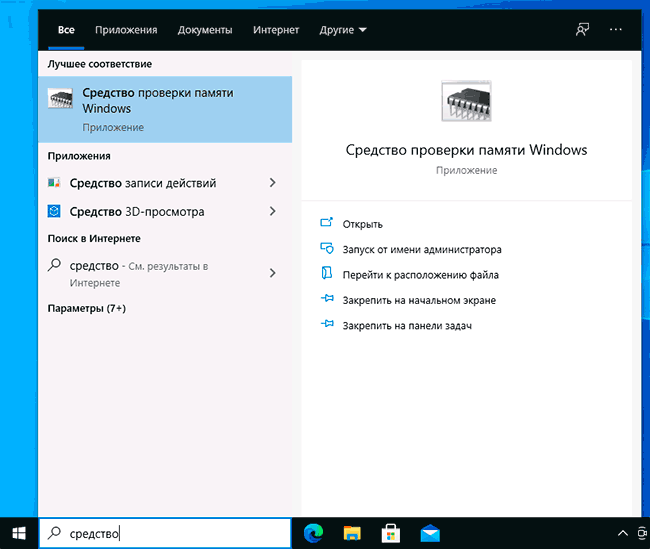Click the run as administrator shield icon

pyautogui.click(x=327, y=248)
